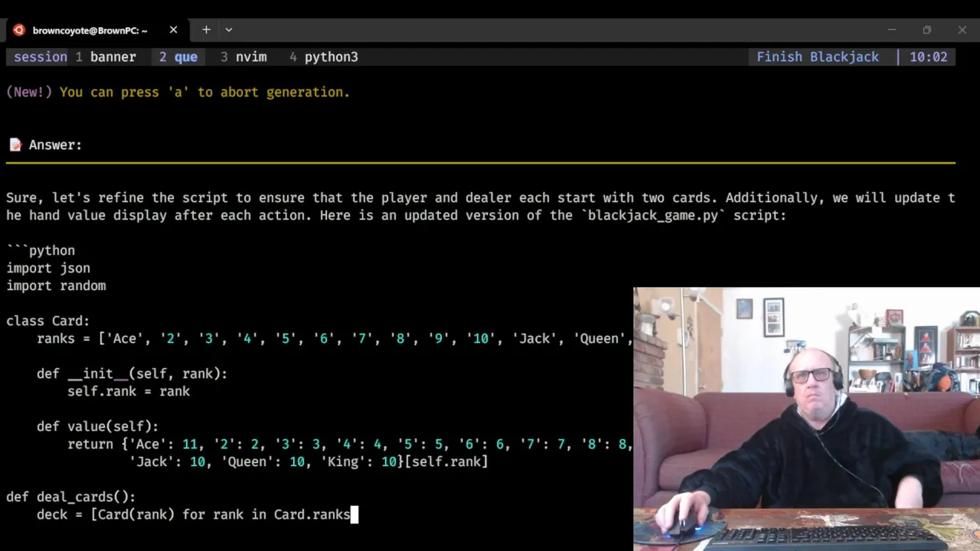980x551 pixels.
Task: Switch to tmux window 3 nvim
Action: [243, 57]
